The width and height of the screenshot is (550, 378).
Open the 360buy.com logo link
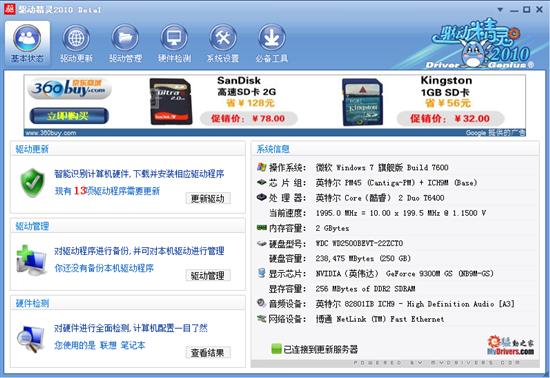pyautogui.click(x=69, y=89)
